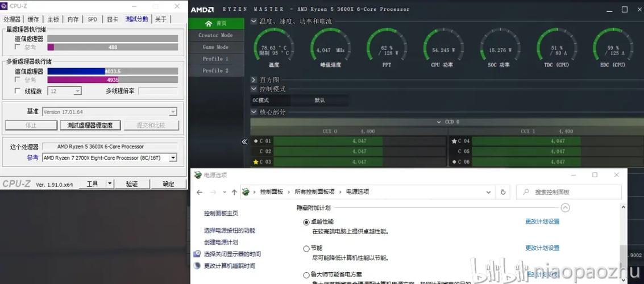The height and width of the screenshot is (284, 644).
Task: Switch to the SPD tab in CPU-Z
Action: click(93, 19)
